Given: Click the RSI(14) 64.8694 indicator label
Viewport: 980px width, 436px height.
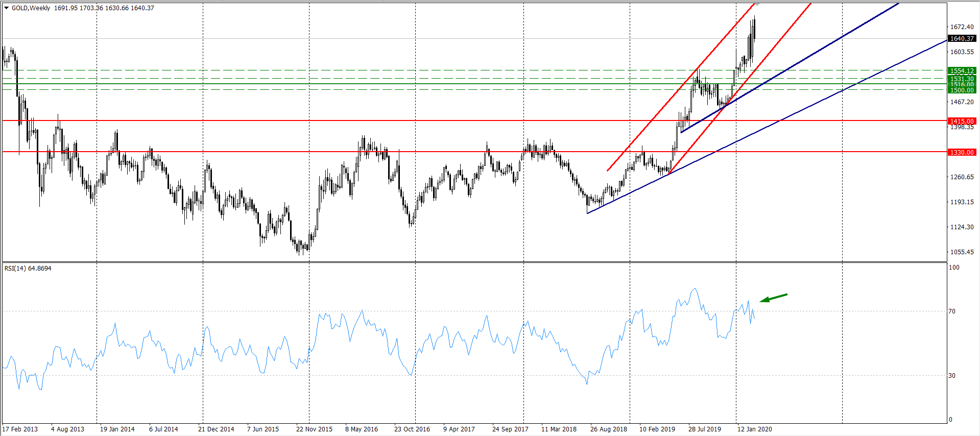Looking at the screenshot, I should pos(28,269).
